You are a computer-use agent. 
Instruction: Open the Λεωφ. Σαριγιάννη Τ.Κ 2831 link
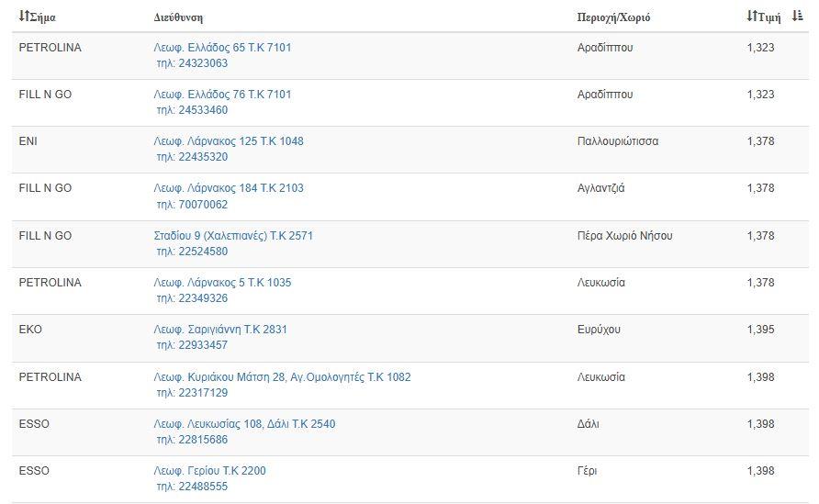pyautogui.click(x=220, y=330)
